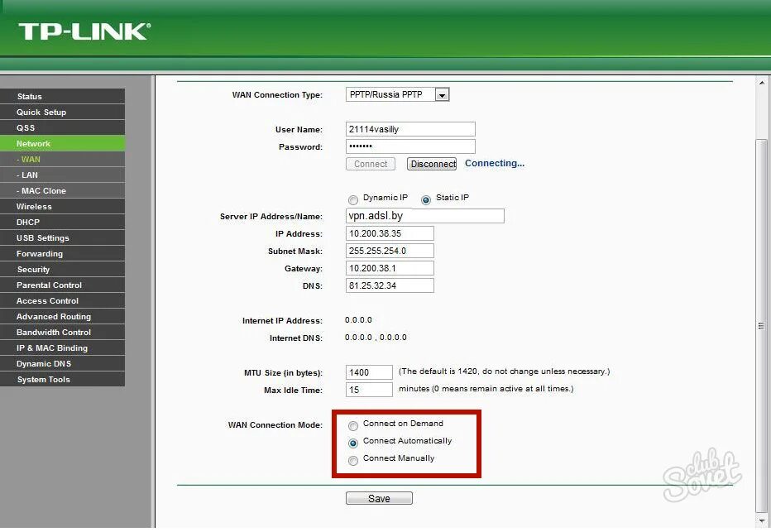Click the Internet IP Address value 0.0.0.0
Image resolution: width=771 pixels, height=532 pixels.
pyautogui.click(x=358, y=320)
